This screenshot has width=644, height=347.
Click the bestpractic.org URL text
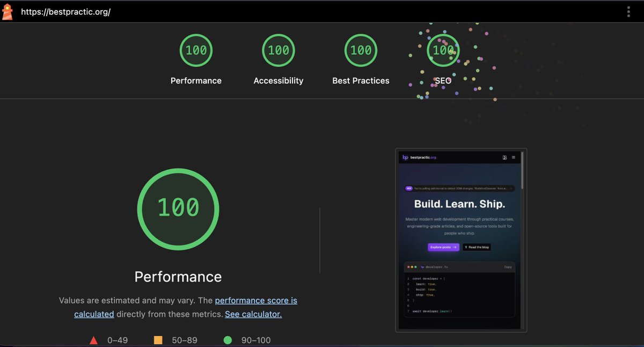(x=65, y=11)
